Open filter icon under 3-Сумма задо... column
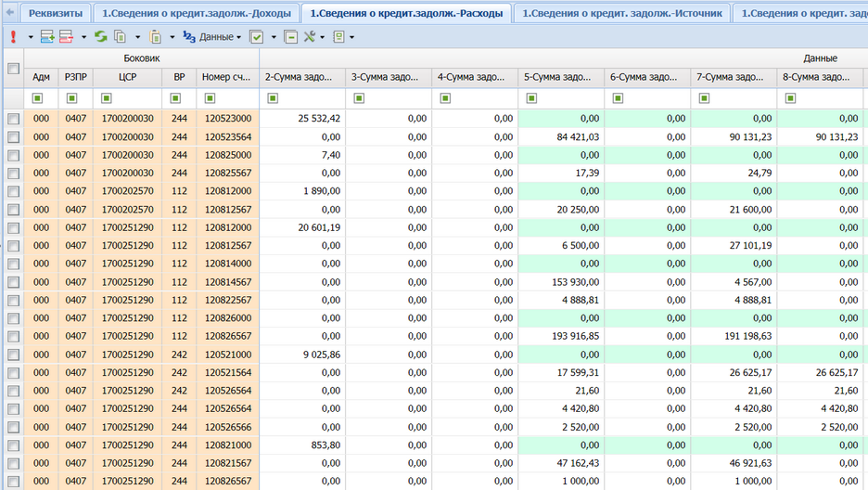 click(359, 98)
